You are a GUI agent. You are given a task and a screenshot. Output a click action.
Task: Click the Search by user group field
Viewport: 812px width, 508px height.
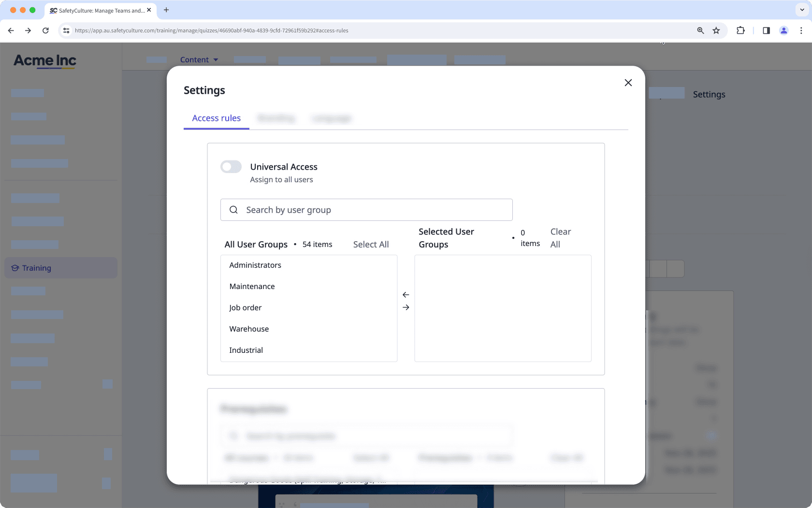coord(366,209)
